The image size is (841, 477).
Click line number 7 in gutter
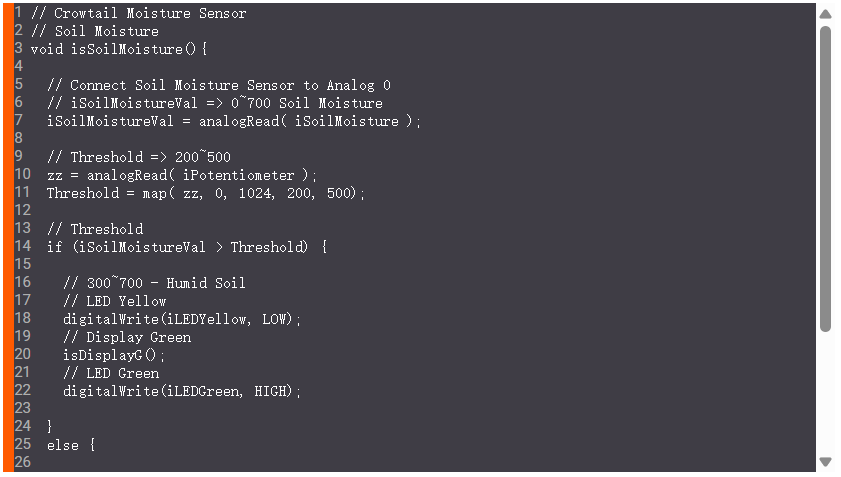[19, 121]
